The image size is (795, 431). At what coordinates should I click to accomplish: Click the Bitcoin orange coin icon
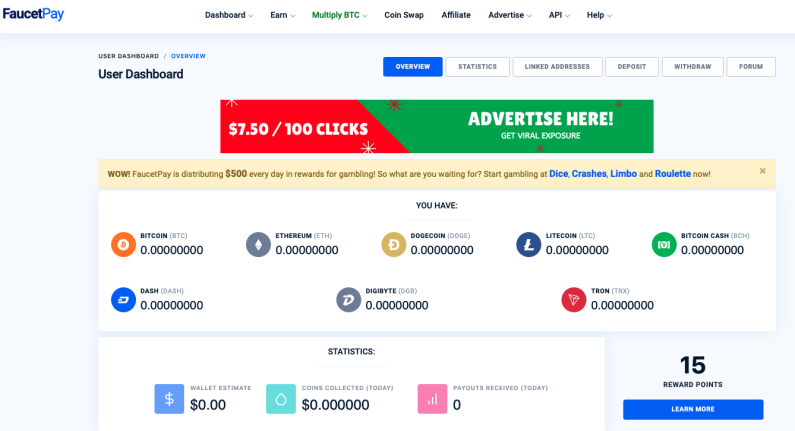click(x=123, y=244)
